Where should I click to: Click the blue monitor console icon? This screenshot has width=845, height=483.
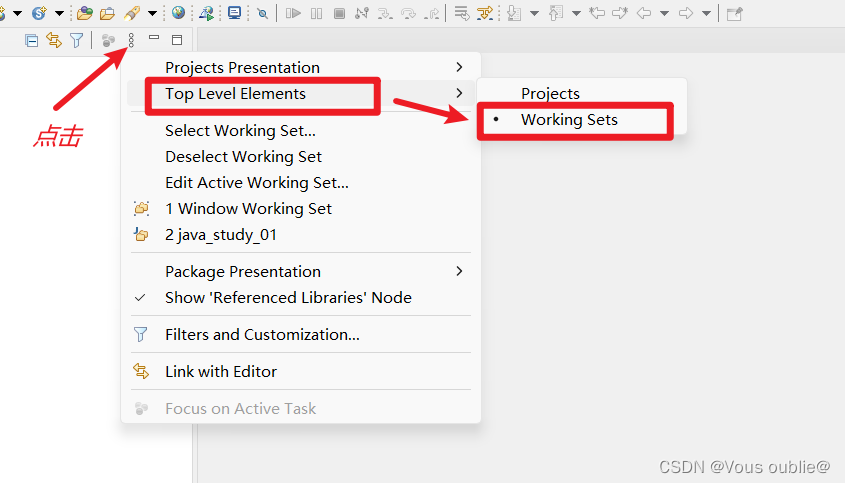coord(234,13)
